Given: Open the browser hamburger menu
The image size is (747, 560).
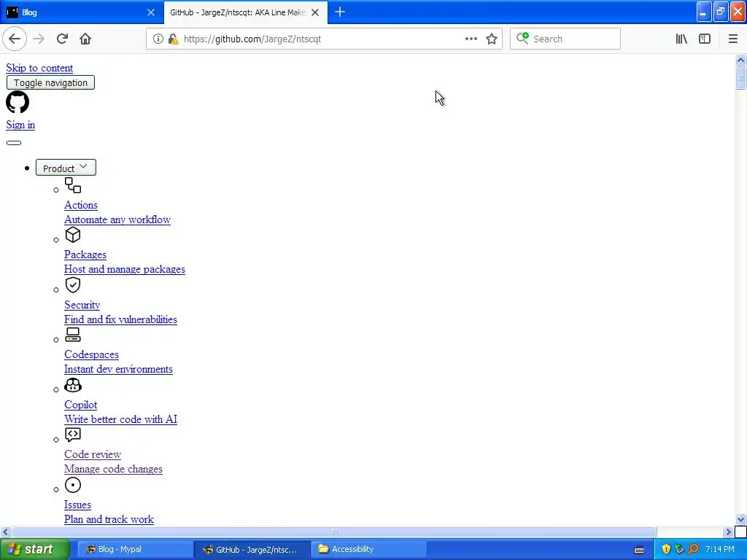Looking at the screenshot, I should (733, 39).
